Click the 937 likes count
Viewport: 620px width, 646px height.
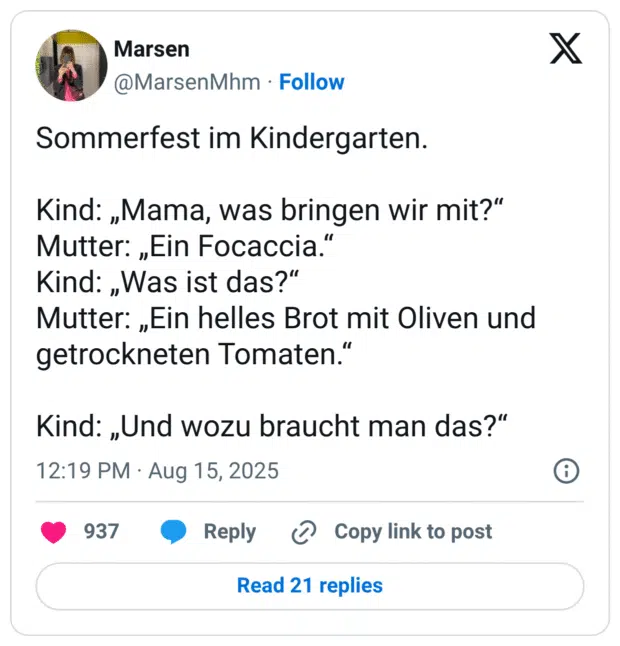pyautogui.click(x=101, y=532)
